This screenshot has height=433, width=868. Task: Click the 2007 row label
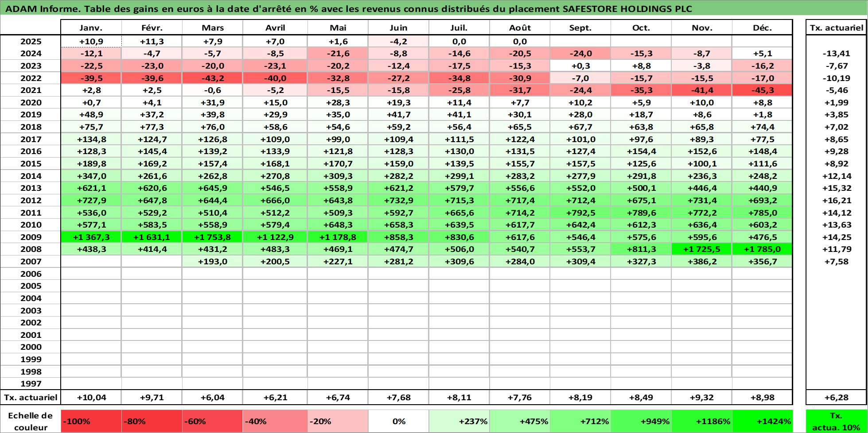(x=31, y=261)
